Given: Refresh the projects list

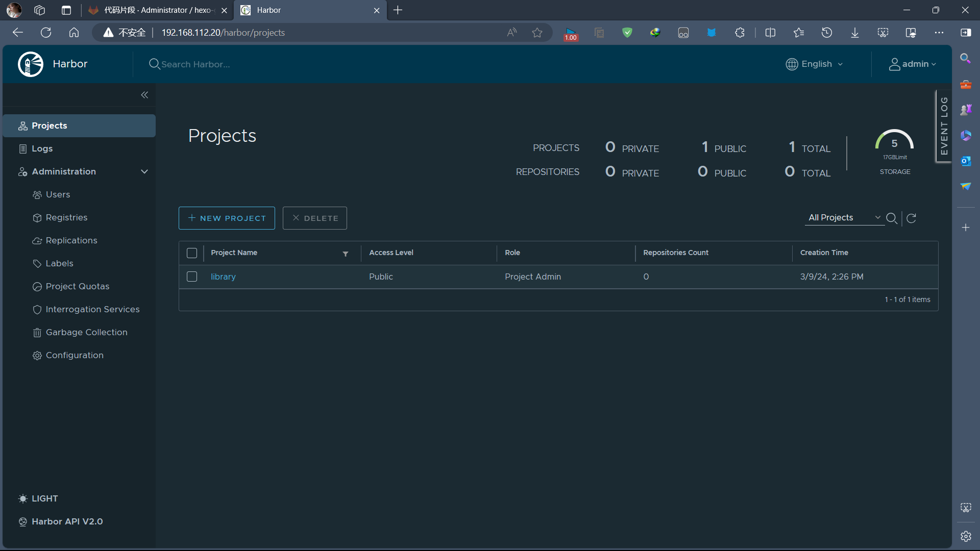Looking at the screenshot, I should coord(911,218).
